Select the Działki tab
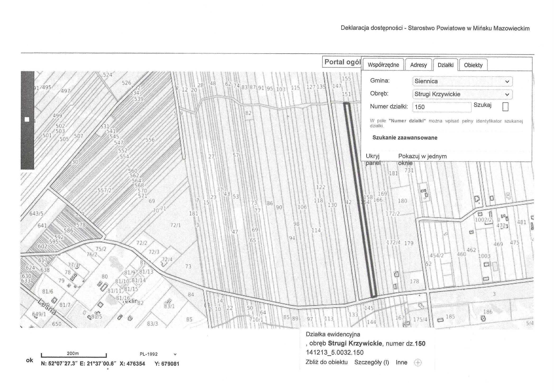The width and height of the screenshot is (554, 392). click(445, 65)
